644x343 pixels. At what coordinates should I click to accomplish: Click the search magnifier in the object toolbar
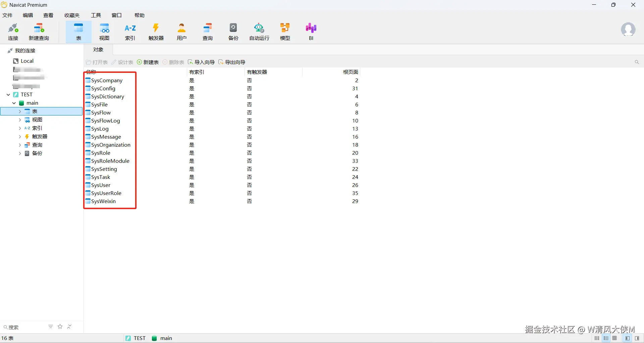pyautogui.click(x=637, y=62)
